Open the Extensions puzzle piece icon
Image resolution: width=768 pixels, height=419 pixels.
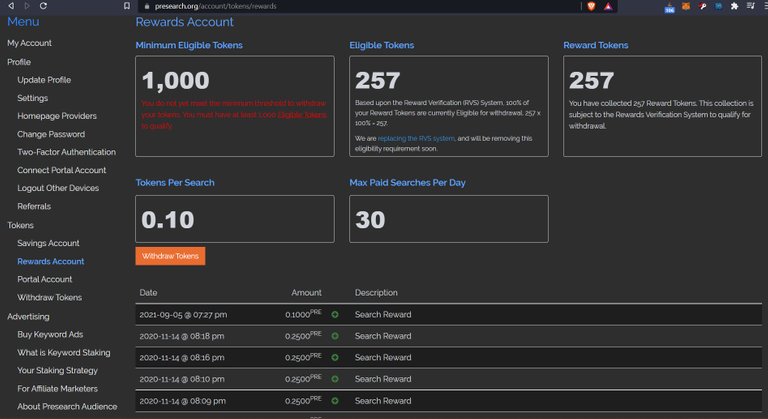pyautogui.click(x=734, y=6)
